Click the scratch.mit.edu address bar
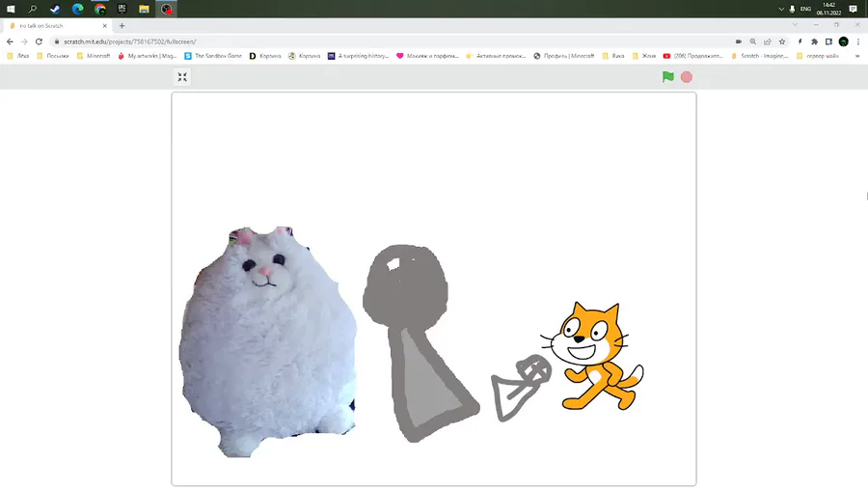Image resolution: width=868 pixels, height=488 pixels. tap(388, 41)
